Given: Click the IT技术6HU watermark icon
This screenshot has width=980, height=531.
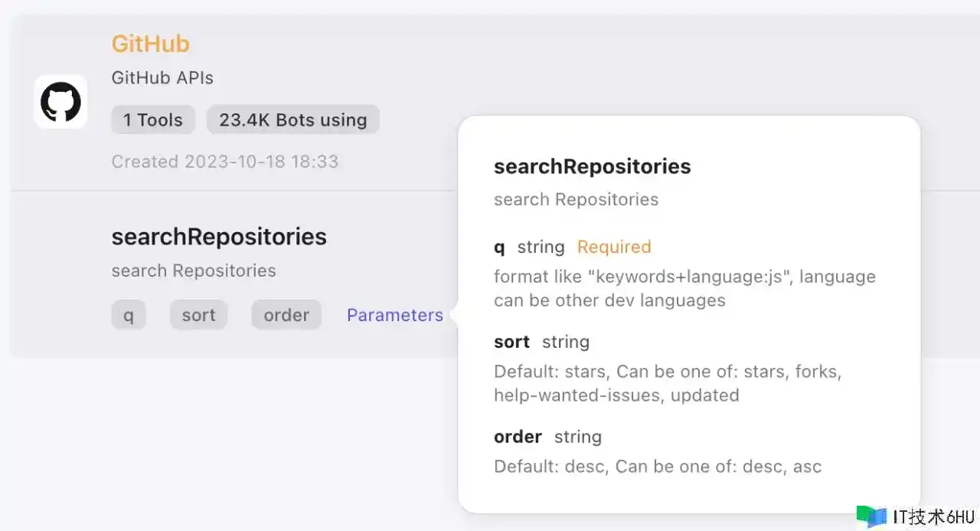Looking at the screenshot, I should 871,516.
